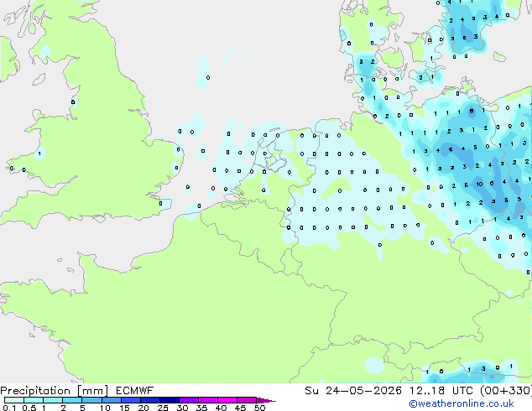The width and height of the screenshot is (532, 411).
Task: Click the over-50 mm legend arrow tip
Action: [x=266, y=400]
